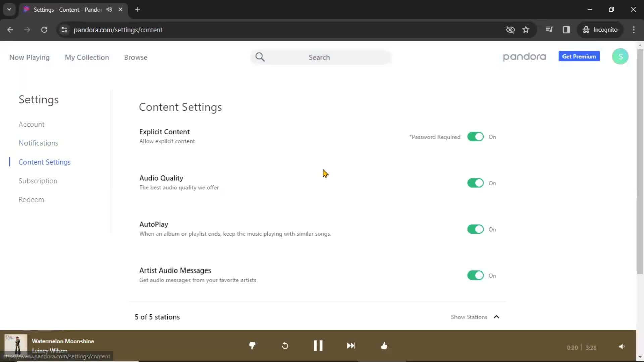Viewport: 644px width, 362px height.
Task: Click the thumbs down icon
Action: (x=252, y=346)
